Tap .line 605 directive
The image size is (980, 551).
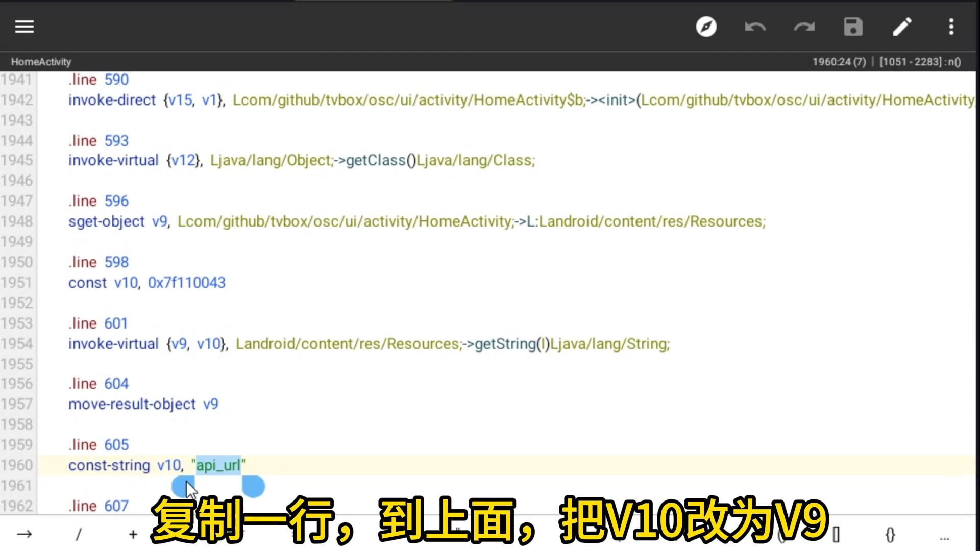[x=99, y=445]
